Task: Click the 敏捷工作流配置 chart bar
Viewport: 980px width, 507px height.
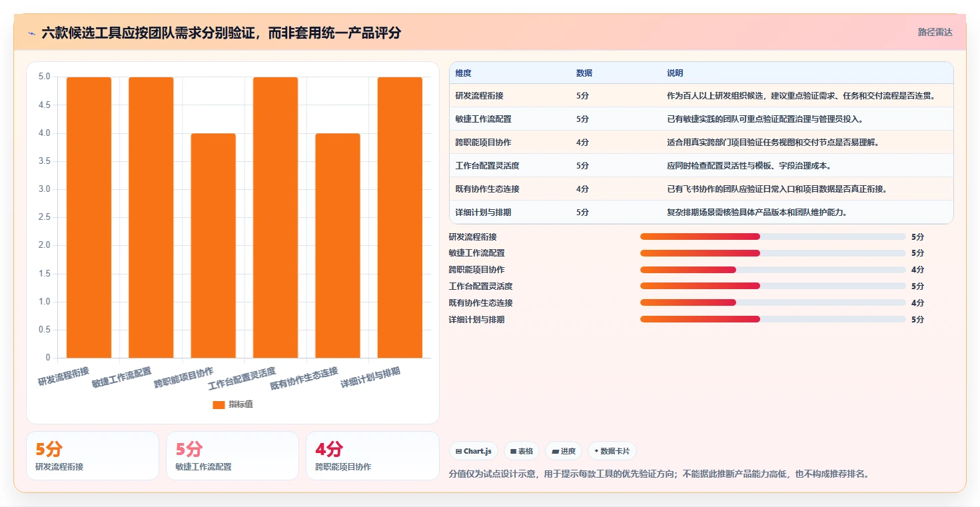Action: pos(151,217)
